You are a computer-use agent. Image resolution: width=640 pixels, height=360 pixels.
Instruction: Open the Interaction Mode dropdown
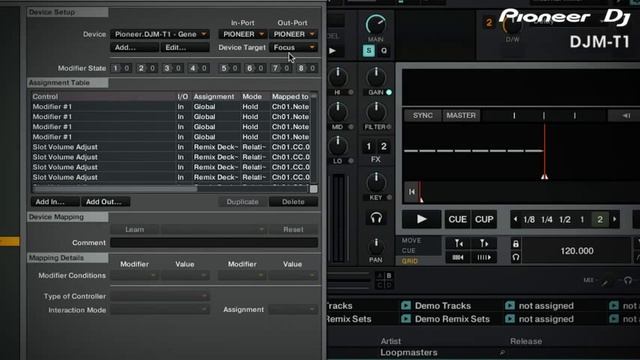coord(160,310)
